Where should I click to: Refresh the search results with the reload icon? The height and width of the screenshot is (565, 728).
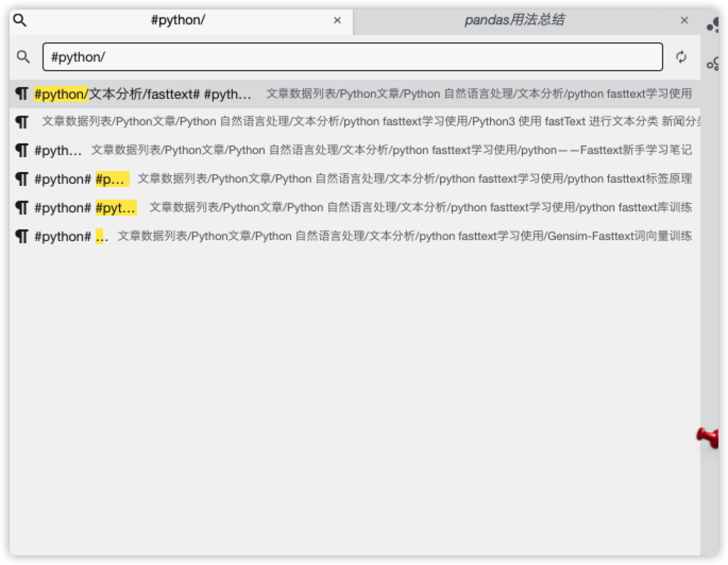tap(681, 57)
